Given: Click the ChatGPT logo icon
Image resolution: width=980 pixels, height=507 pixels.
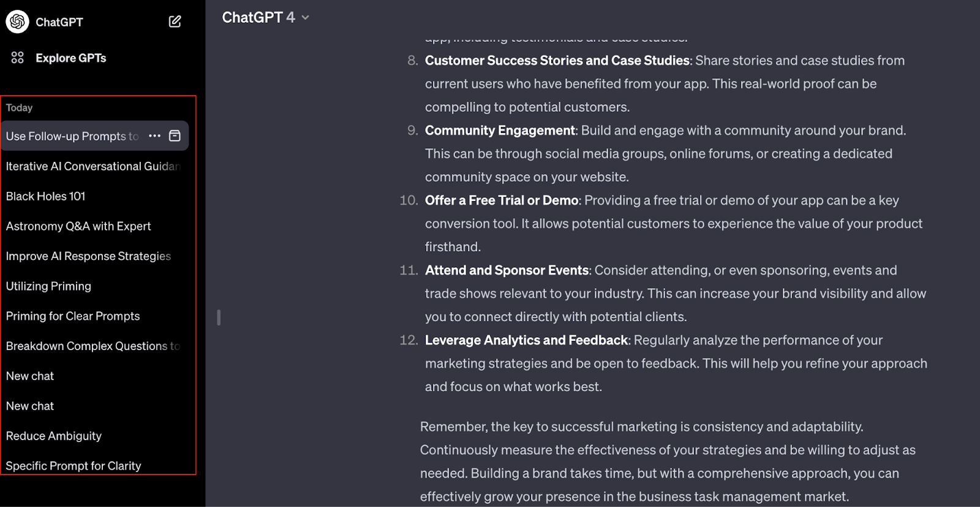Looking at the screenshot, I should (17, 21).
